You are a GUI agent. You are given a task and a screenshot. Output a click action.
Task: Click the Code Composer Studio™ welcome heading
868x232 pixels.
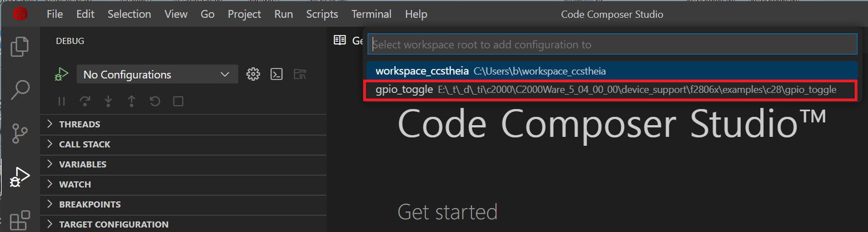[x=612, y=125]
